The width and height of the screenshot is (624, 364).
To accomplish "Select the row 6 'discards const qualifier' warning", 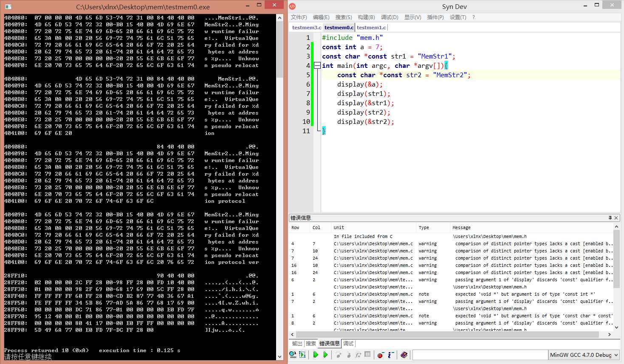I will tap(451, 280).
